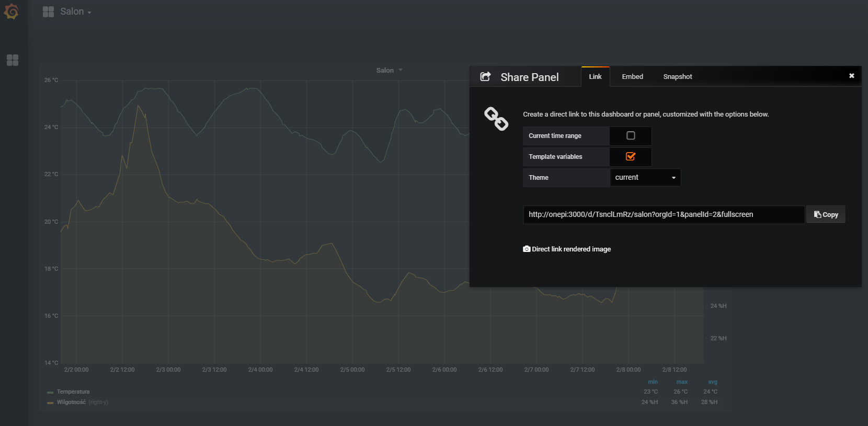Click the share arrow icon in modal header
The width and height of the screenshot is (868, 426).
click(x=485, y=77)
